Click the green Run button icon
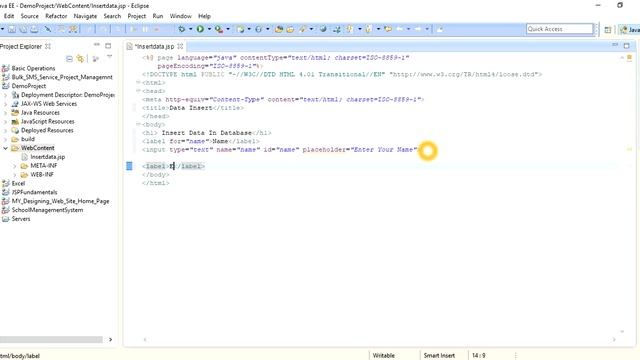This screenshot has width=640, height=360. 200,29
